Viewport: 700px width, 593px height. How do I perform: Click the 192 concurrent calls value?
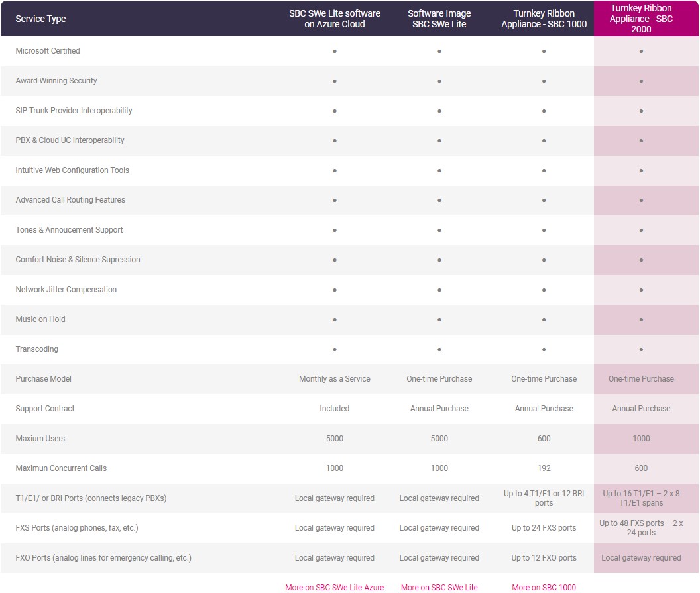[x=544, y=468]
